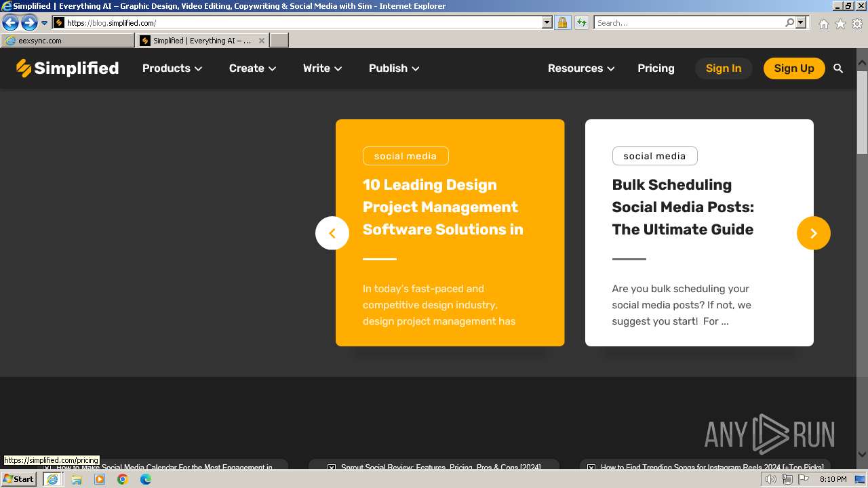Screen dimensions: 868x488
Task: Open the address bar dropdown arrow
Action: tap(547, 23)
